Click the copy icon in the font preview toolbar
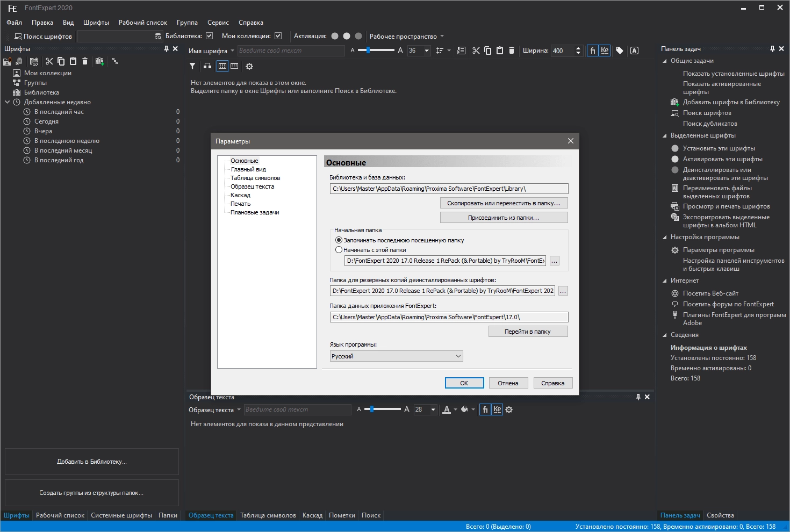790x532 pixels. (487, 51)
